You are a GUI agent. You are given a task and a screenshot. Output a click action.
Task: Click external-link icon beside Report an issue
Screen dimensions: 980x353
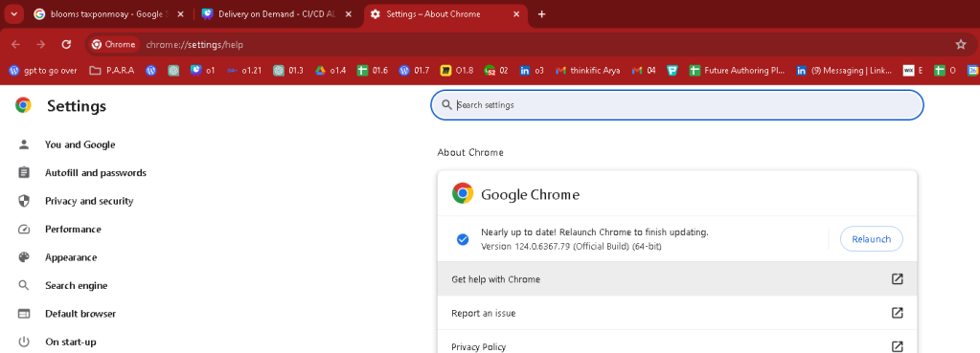click(897, 313)
